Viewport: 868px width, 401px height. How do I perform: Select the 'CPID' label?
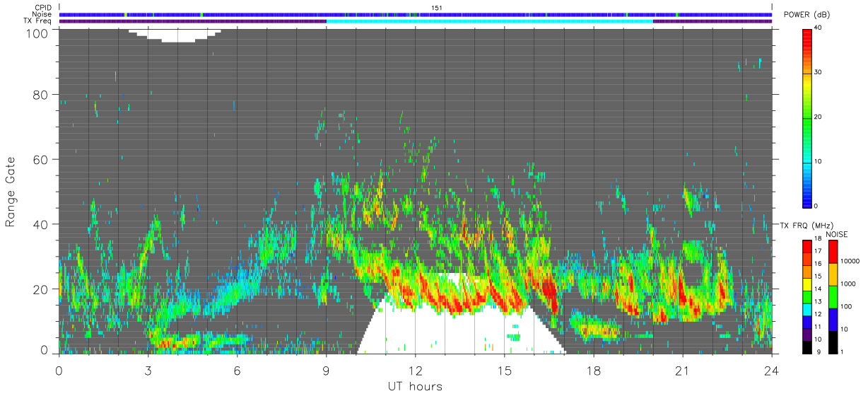point(44,8)
